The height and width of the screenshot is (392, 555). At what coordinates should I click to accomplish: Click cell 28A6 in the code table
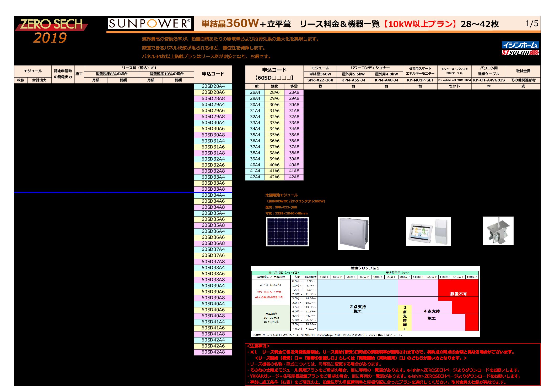(x=274, y=92)
